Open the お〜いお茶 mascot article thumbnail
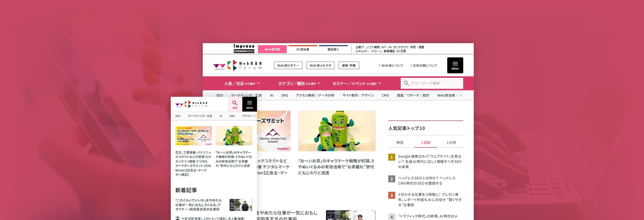644x220 pixels. point(336,131)
